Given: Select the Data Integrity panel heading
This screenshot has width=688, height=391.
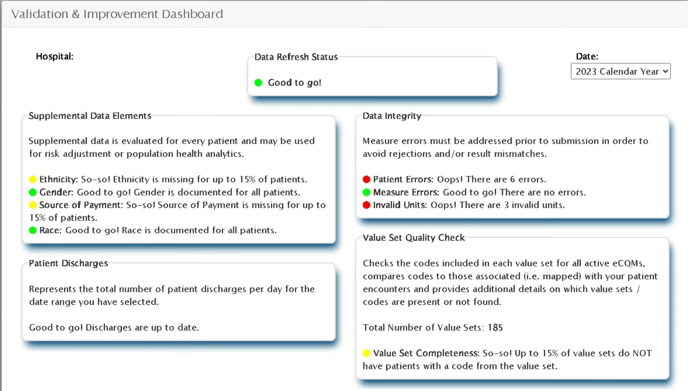Looking at the screenshot, I should tap(392, 116).
